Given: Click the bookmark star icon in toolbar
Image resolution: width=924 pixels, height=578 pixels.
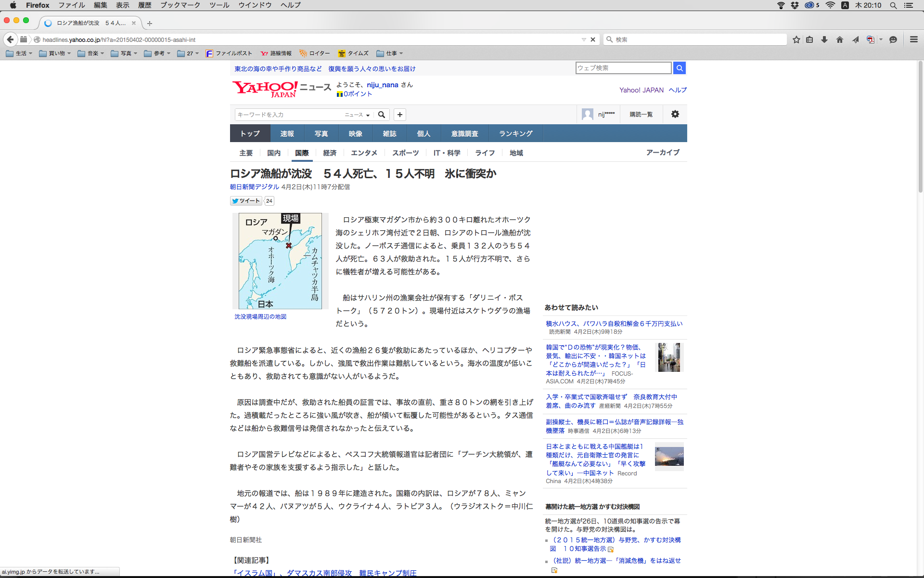Looking at the screenshot, I should click(x=796, y=39).
